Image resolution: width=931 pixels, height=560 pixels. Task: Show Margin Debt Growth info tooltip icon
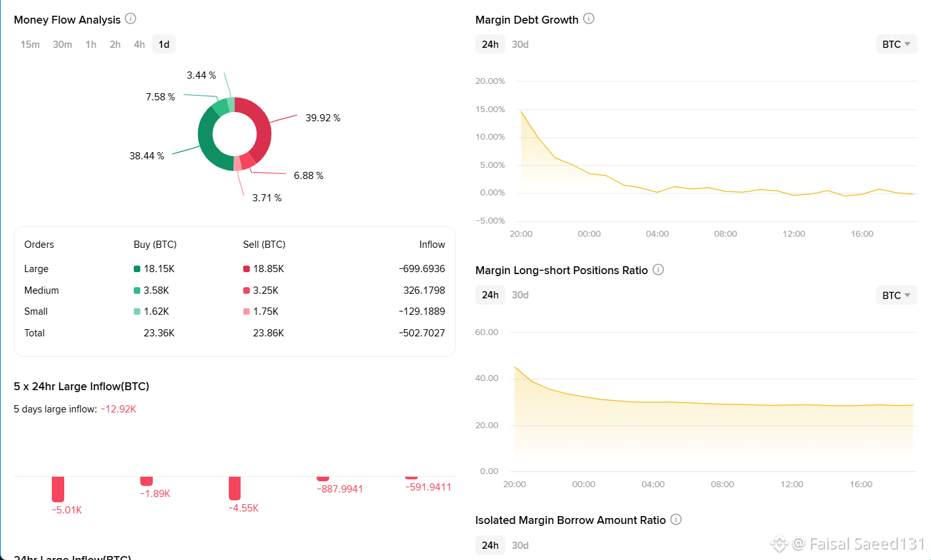tap(589, 18)
